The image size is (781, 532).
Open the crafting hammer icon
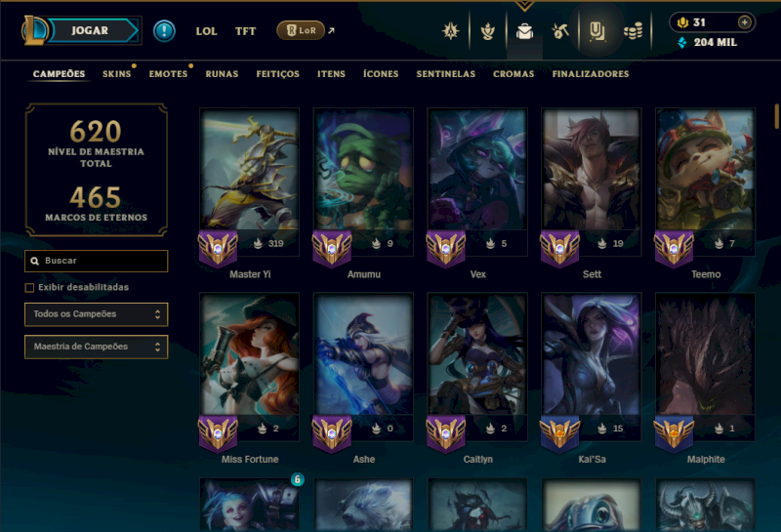560,31
